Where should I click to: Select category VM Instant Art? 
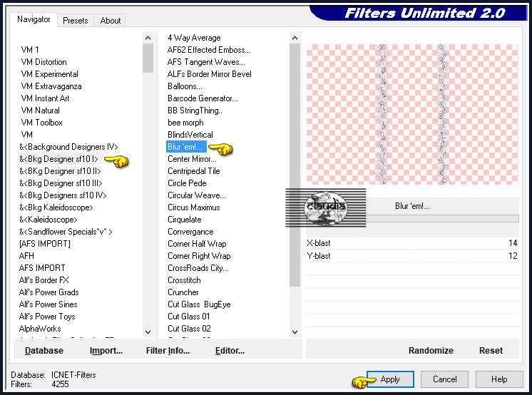[x=45, y=98]
